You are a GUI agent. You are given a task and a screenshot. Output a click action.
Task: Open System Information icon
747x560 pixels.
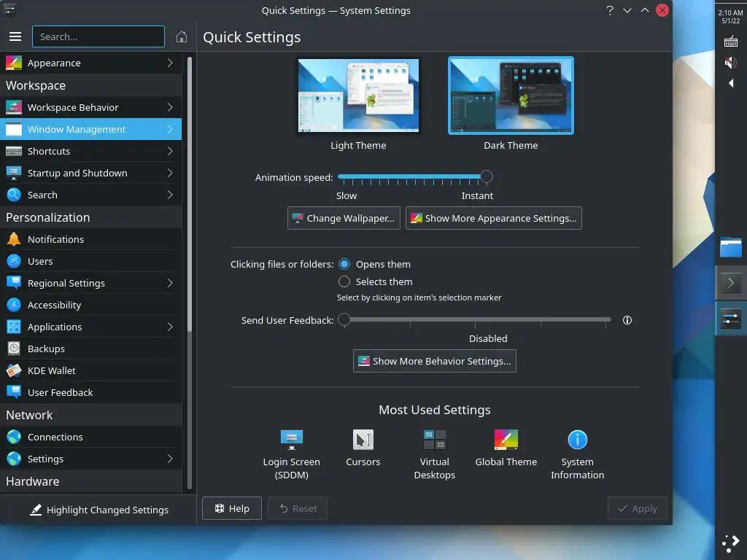click(x=578, y=440)
